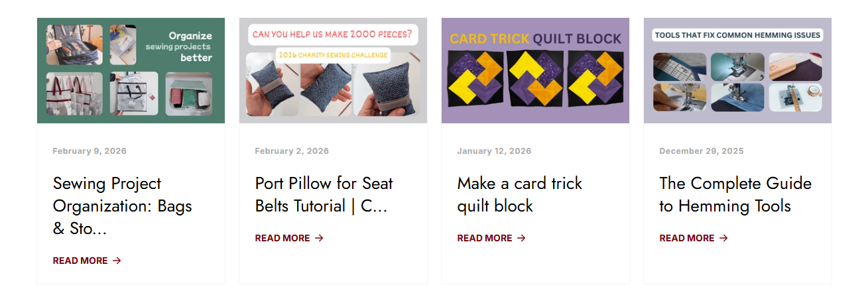The width and height of the screenshot is (868, 301).
Task: Open the Port Pillow for Seat Belts title
Action: click(x=324, y=194)
